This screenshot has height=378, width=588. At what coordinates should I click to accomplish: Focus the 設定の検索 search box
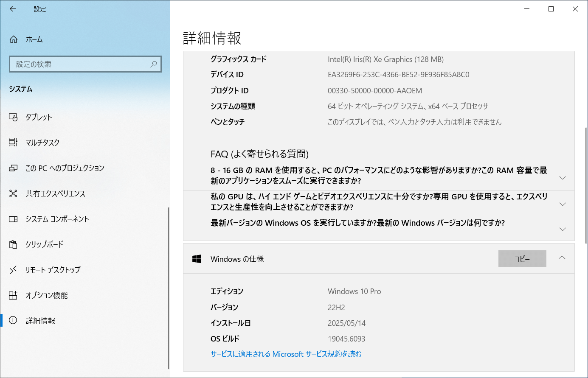pos(85,64)
